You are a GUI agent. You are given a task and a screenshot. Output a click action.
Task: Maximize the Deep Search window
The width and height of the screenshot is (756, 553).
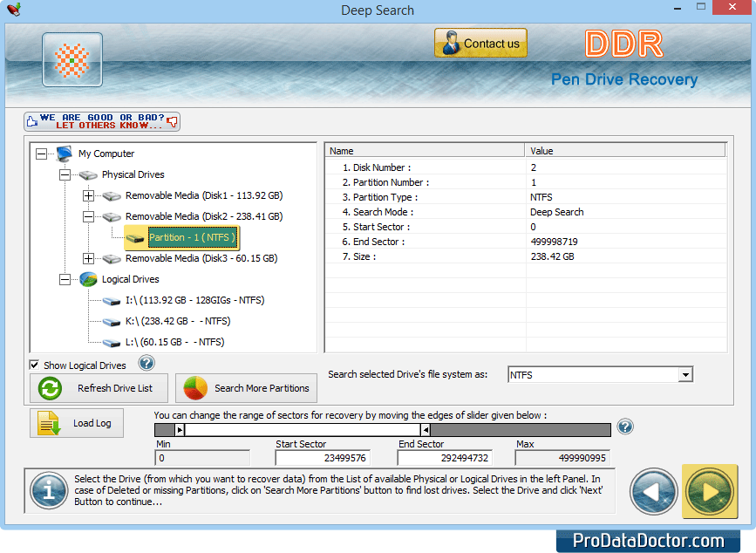(x=700, y=7)
